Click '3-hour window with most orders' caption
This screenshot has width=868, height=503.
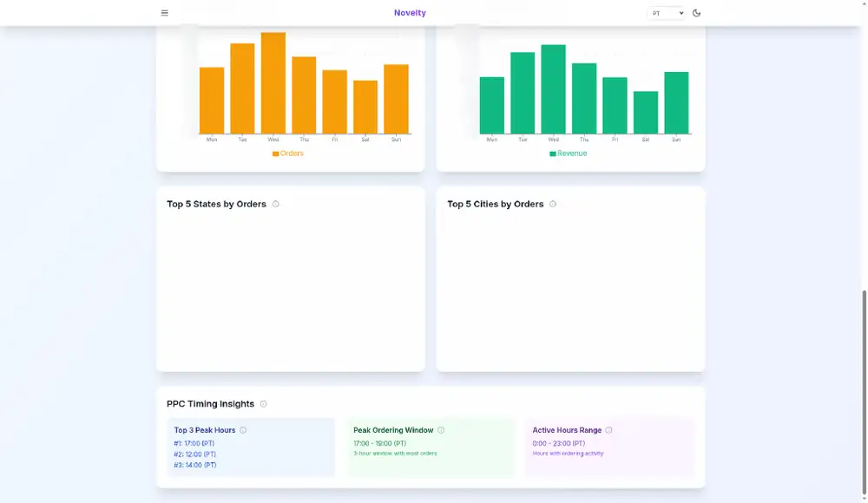click(x=395, y=454)
